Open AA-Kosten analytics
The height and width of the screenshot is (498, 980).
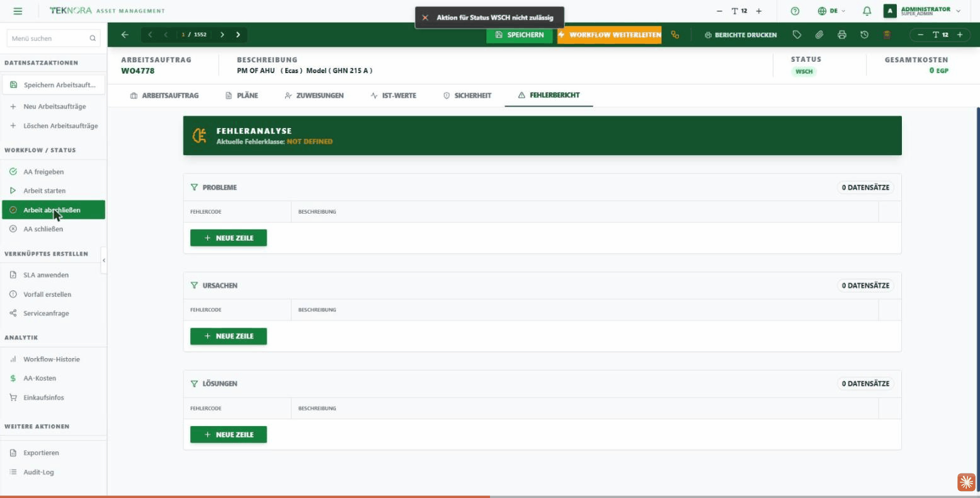tap(54, 378)
